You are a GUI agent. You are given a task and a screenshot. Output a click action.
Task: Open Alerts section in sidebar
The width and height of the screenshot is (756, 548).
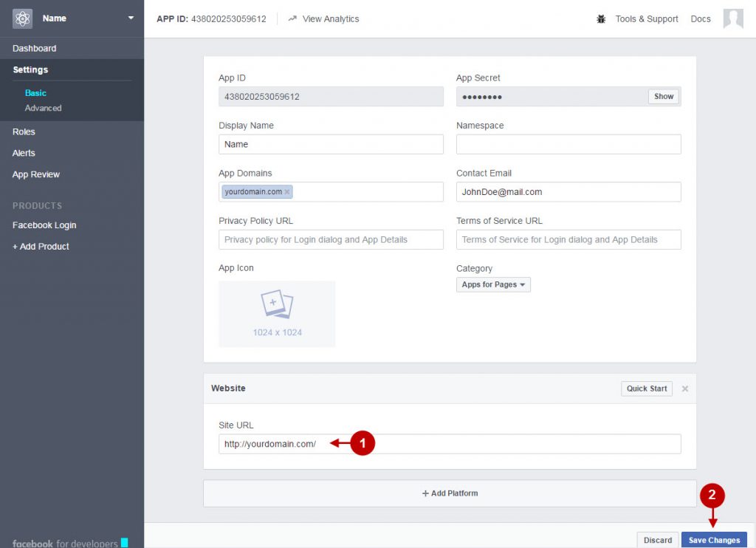[x=24, y=153]
